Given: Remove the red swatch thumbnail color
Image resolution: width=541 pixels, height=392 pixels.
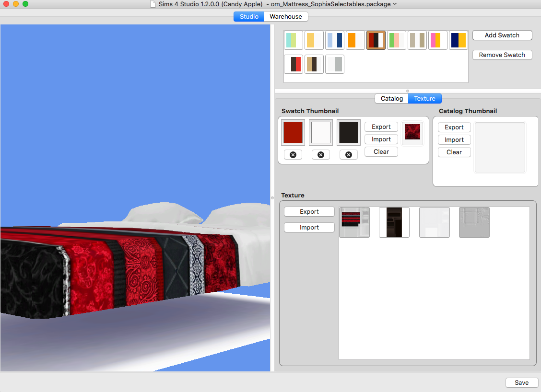Looking at the screenshot, I should [x=293, y=155].
